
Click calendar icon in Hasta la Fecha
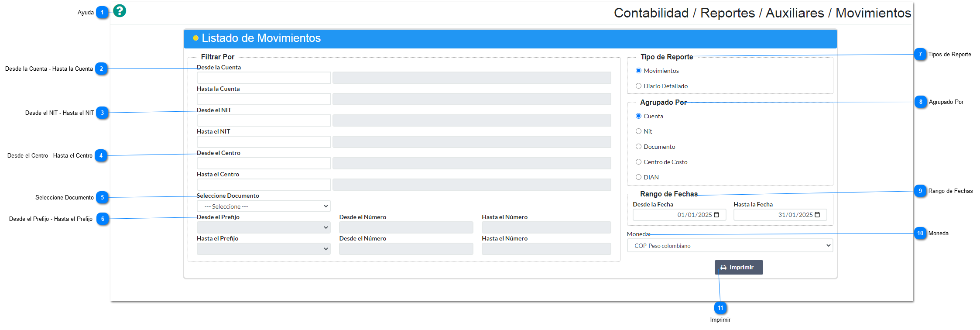pyautogui.click(x=817, y=215)
